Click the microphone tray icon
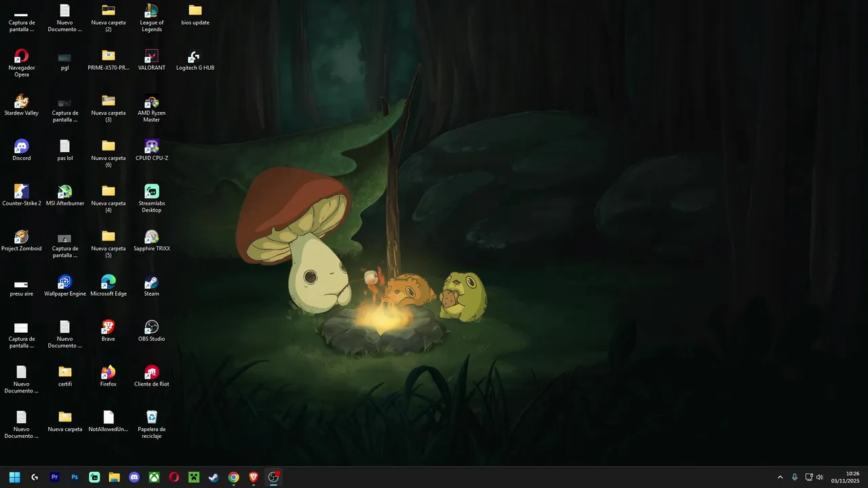 [x=795, y=477]
